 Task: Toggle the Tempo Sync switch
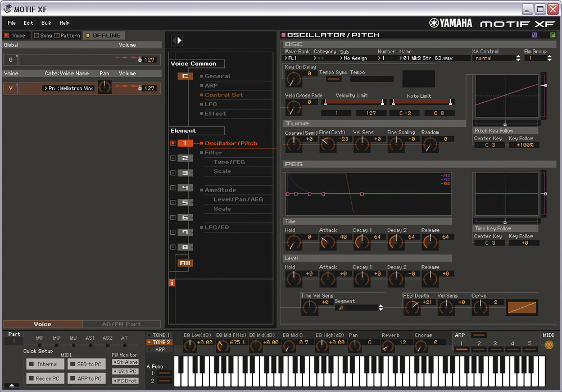point(334,79)
